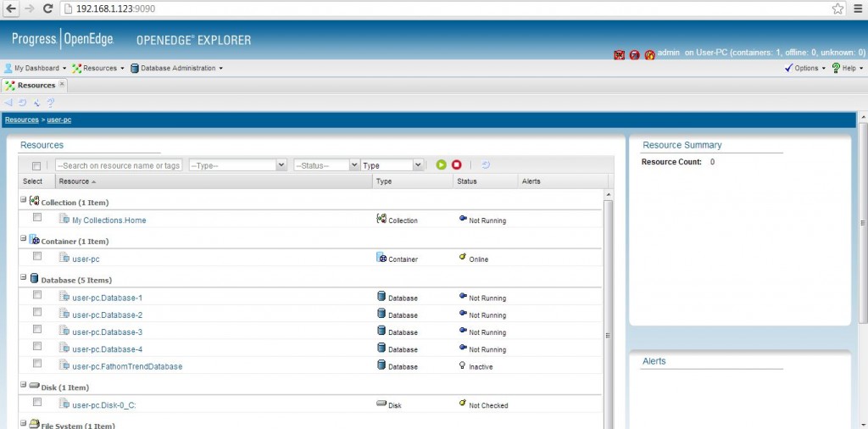Toggle the select-all checkbox in filter bar
Screen dimensions: 868x429
pyautogui.click(x=36, y=166)
